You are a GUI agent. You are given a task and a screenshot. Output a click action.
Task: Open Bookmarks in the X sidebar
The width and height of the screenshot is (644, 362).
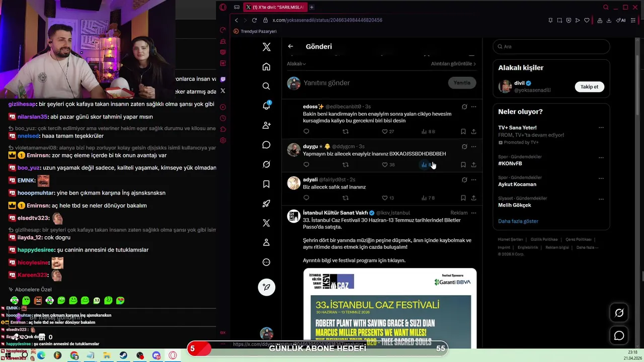click(x=266, y=184)
